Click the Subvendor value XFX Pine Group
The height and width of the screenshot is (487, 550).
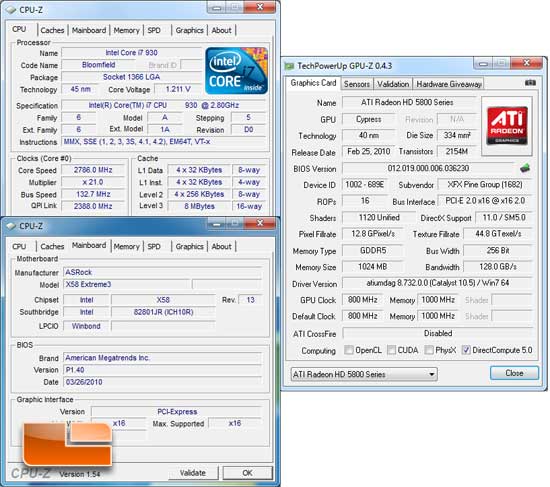coord(485,184)
